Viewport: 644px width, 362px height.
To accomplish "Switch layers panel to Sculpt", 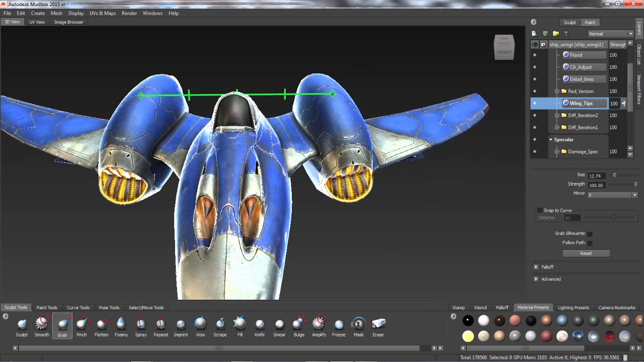I will tap(570, 22).
